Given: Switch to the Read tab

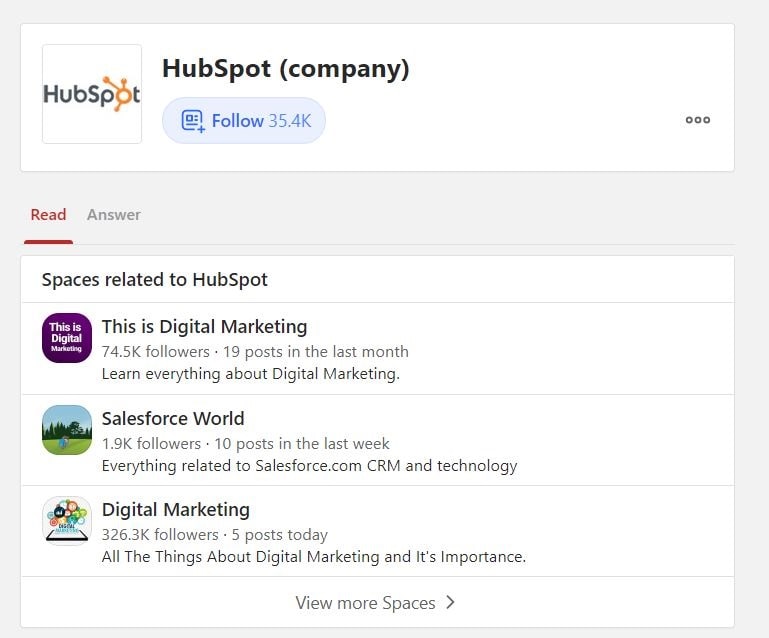Looking at the screenshot, I should 48,215.
